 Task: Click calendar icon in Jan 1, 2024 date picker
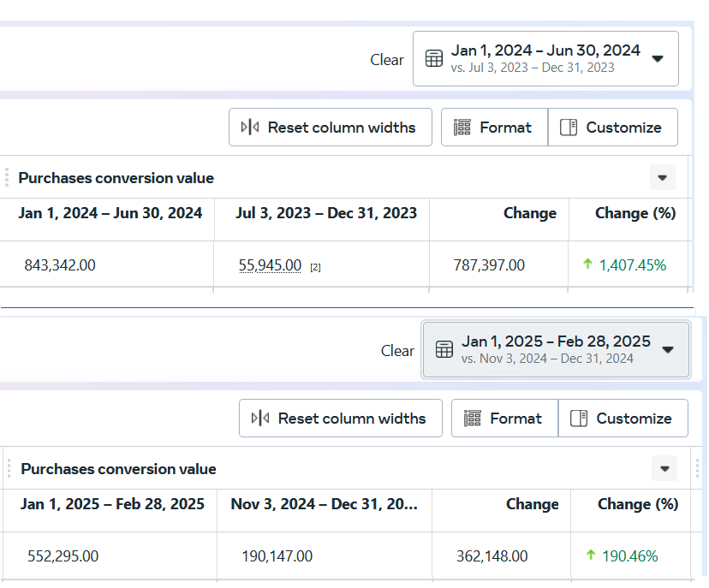tap(434, 59)
